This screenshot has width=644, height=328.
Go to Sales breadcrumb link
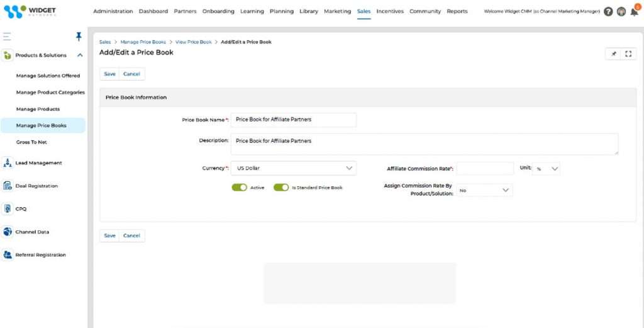[105, 42]
